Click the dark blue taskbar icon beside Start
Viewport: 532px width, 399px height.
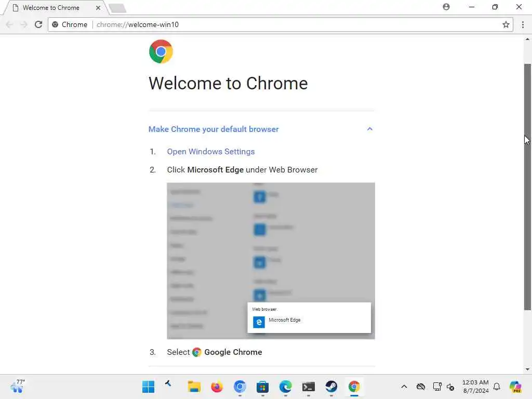tap(168, 383)
